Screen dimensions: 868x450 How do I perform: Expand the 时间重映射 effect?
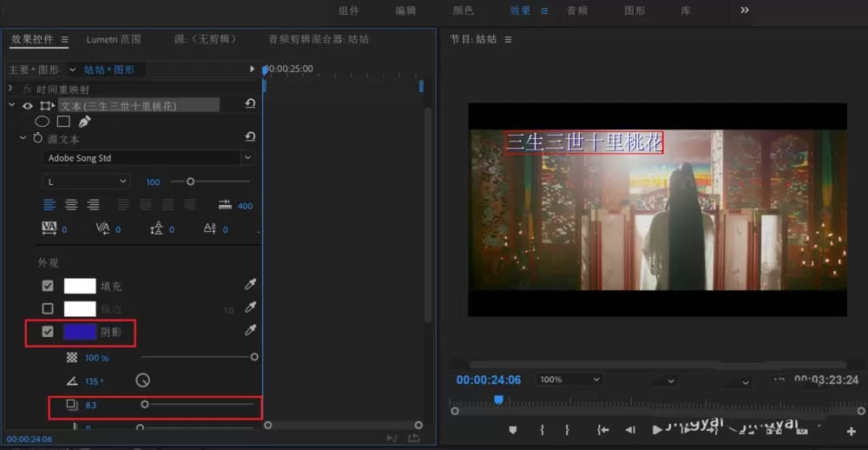click(x=10, y=88)
